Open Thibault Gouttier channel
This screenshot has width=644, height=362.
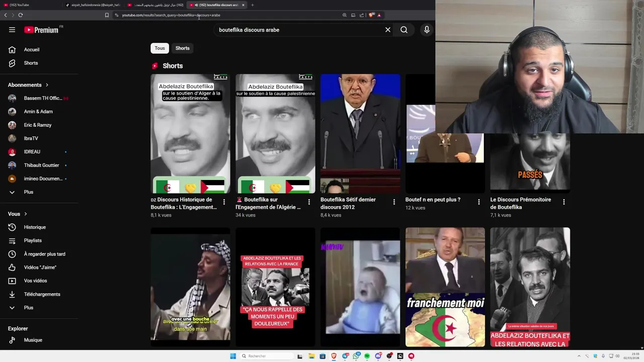click(x=41, y=165)
